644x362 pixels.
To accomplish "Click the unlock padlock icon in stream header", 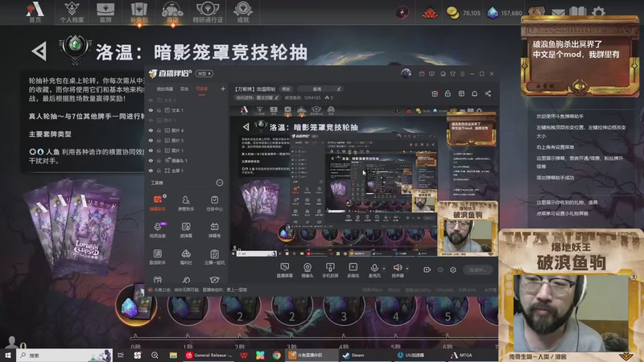I will (448, 93).
